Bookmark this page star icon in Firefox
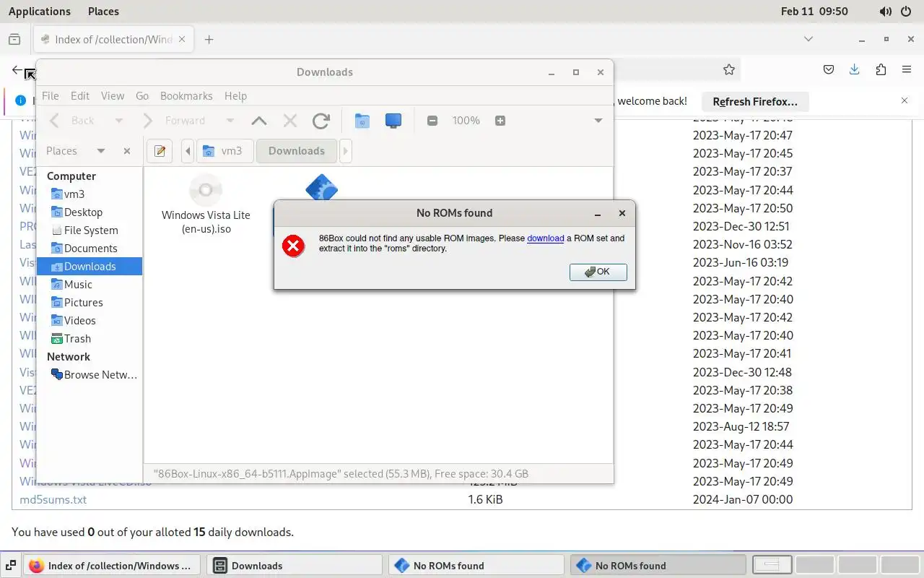The height and width of the screenshot is (578, 924). tap(729, 70)
